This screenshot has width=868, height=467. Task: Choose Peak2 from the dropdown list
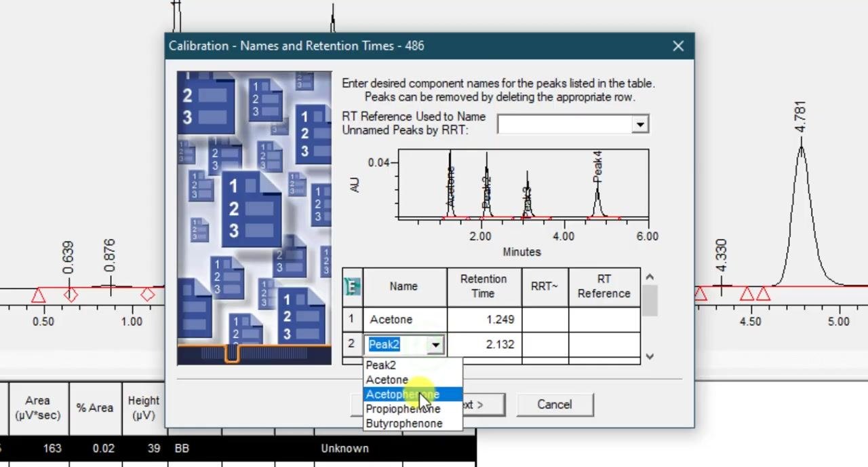click(413, 365)
